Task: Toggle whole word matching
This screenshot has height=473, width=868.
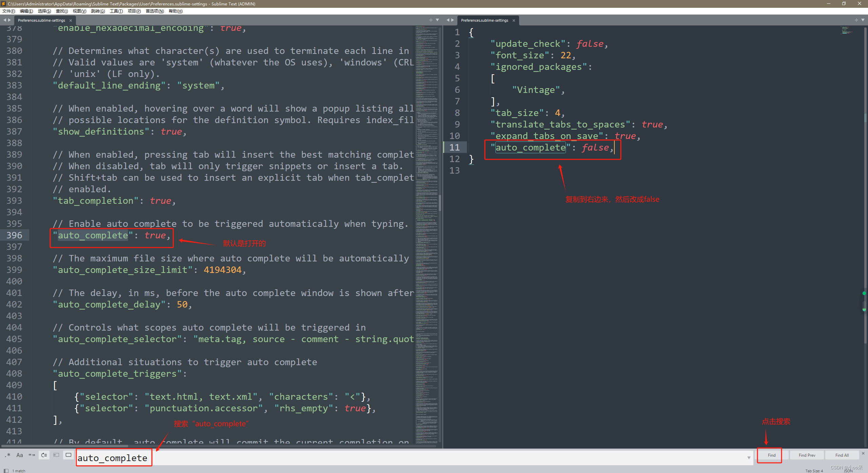Action: click(x=32, y=455)
